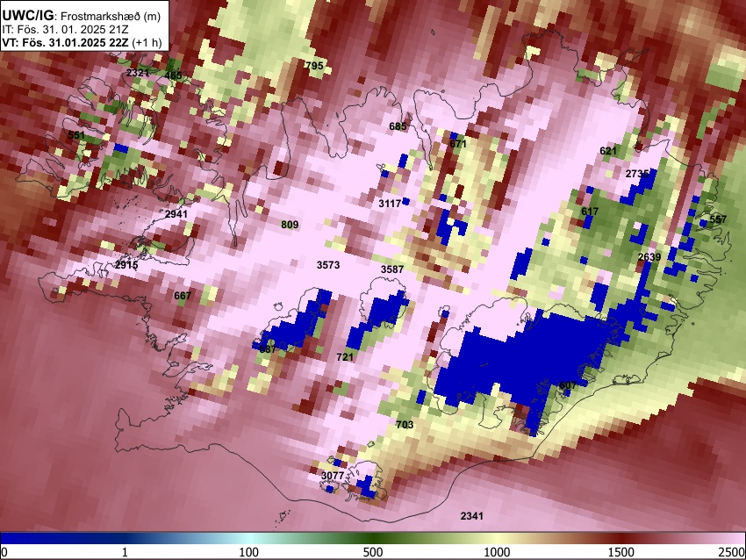Click the color scale label 1
This screenshot has width=746, height=560.
point(125,552)
